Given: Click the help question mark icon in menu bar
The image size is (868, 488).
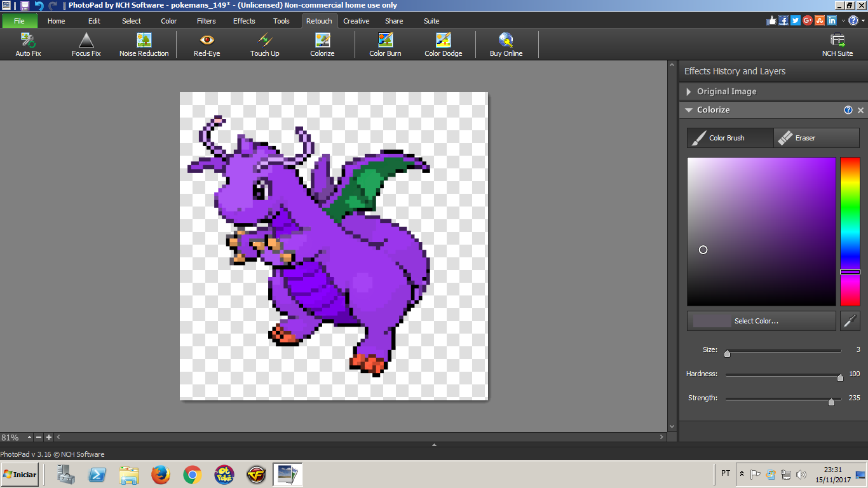Looking at the screenshot, I should click(x=853, y=20).
